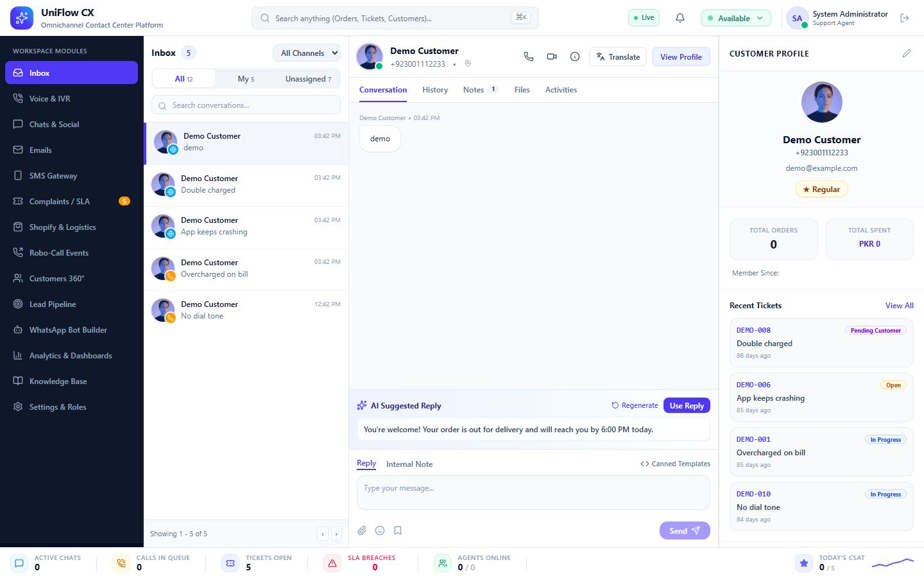924x578 pixels.
Task: Start a voice call with Demo Customer
Action: [x=529, y=57]
